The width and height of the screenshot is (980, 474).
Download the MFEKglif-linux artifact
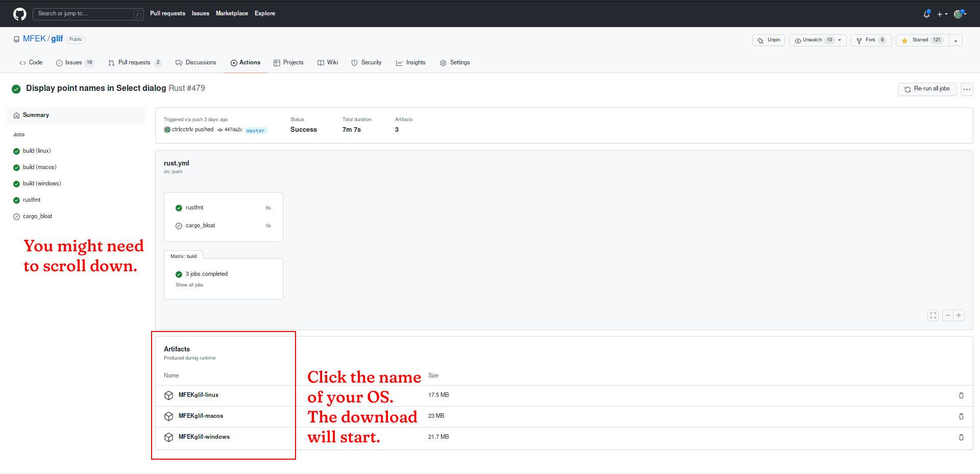199,395
